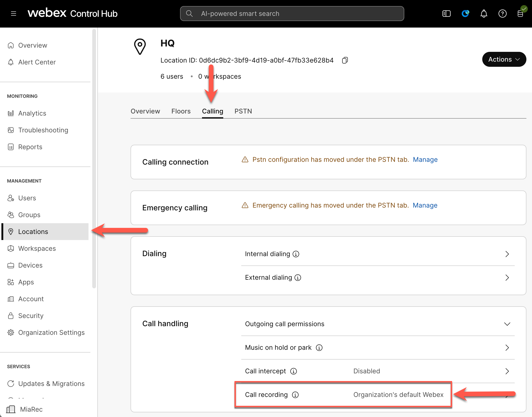Show Call recording info tooltip

(295, 395)
